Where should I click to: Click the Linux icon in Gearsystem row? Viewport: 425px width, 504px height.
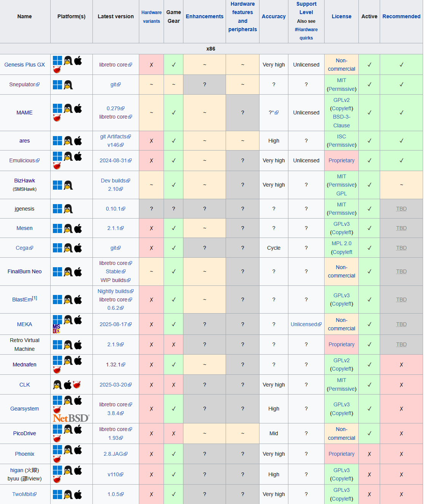point(68,400)
